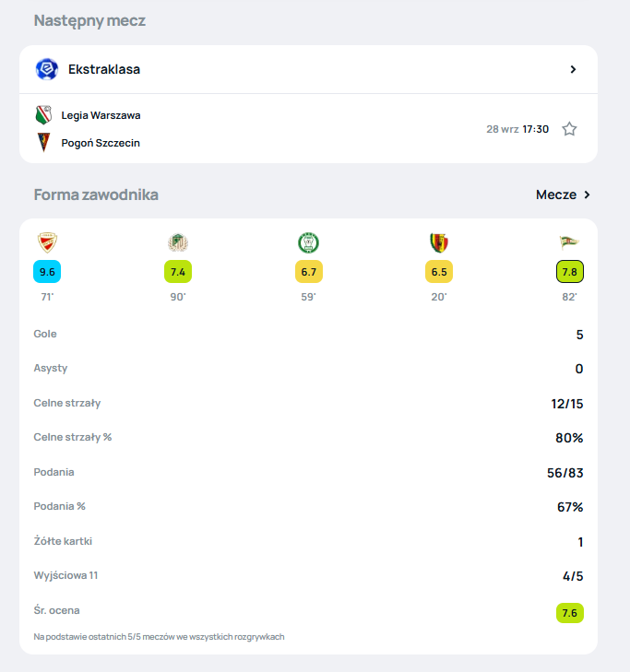The width and height of the screenshot is (630, 672).
Task: Click the chevron next to Mecze
Action: click(588, 195)
